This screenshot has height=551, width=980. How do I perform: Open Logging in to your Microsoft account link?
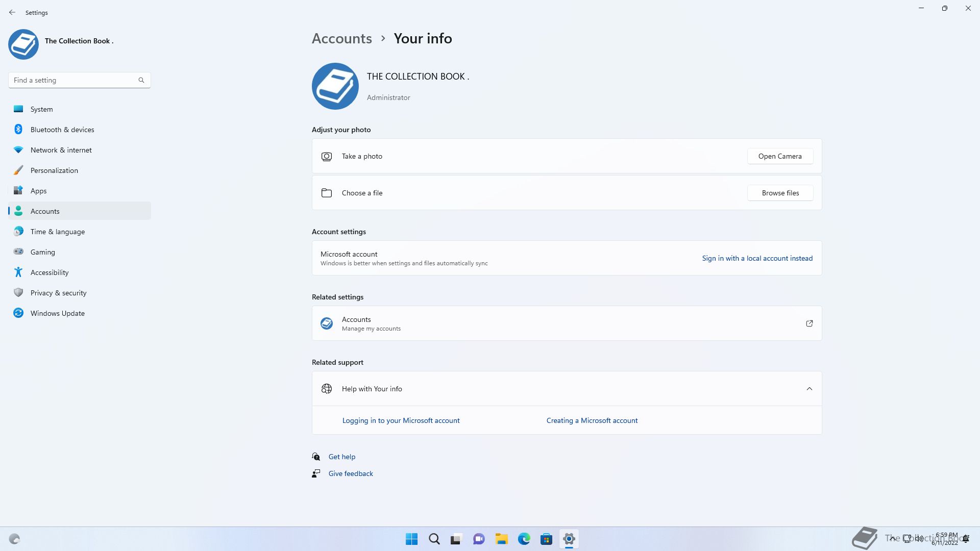click(x=401, y=420)
